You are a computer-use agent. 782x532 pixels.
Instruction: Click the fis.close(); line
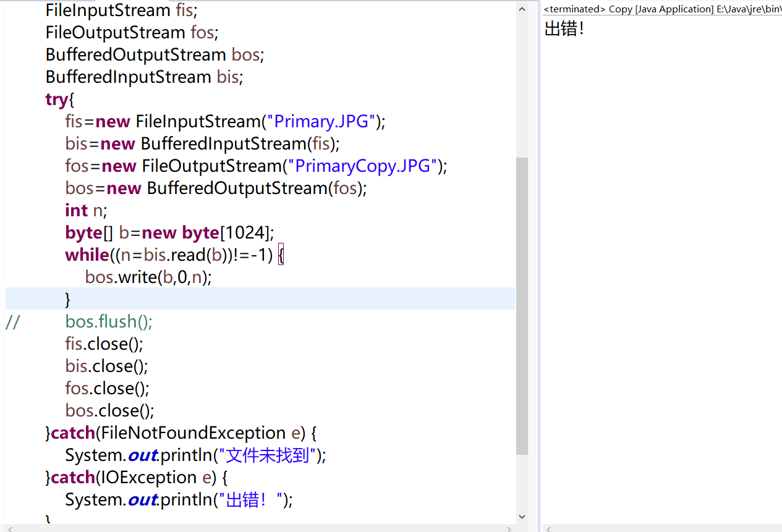(x=104, y=344)
